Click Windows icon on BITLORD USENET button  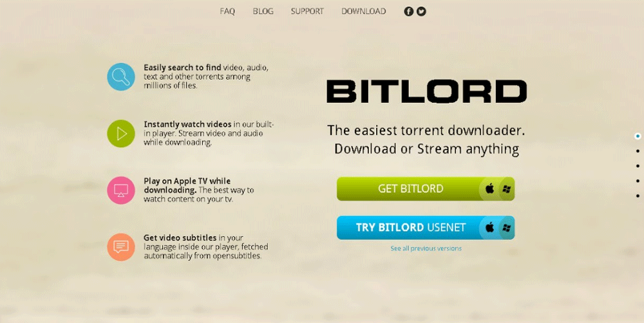click(x=506, y=228)
